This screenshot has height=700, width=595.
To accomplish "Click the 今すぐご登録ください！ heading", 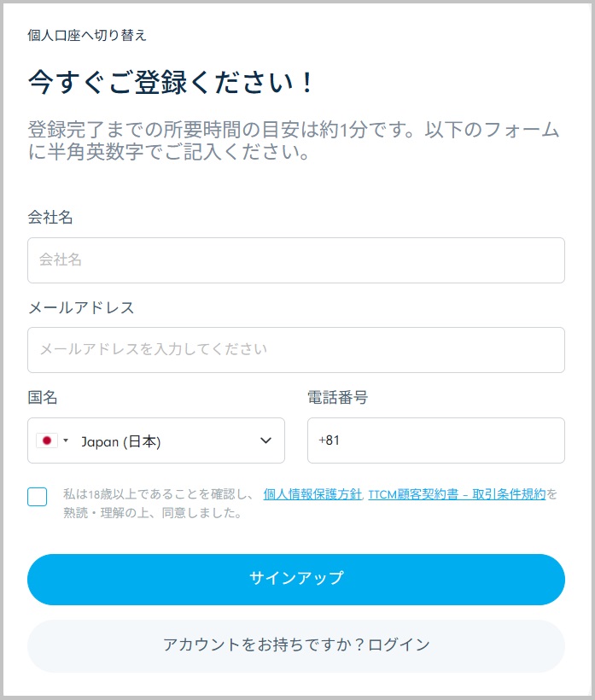I will click(172, 83).
